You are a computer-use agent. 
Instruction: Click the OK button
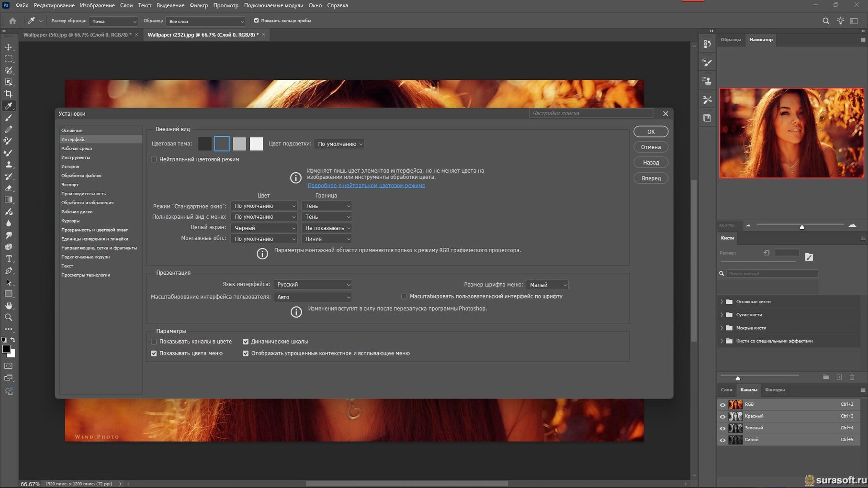[x=651, y=132]
